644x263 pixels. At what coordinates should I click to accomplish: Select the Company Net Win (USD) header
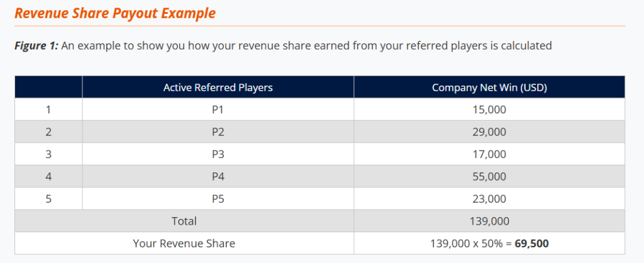point(489,87)
